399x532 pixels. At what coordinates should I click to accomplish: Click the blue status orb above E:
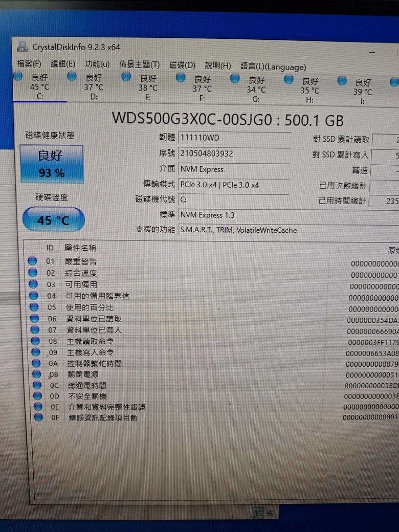pos(126,77)
